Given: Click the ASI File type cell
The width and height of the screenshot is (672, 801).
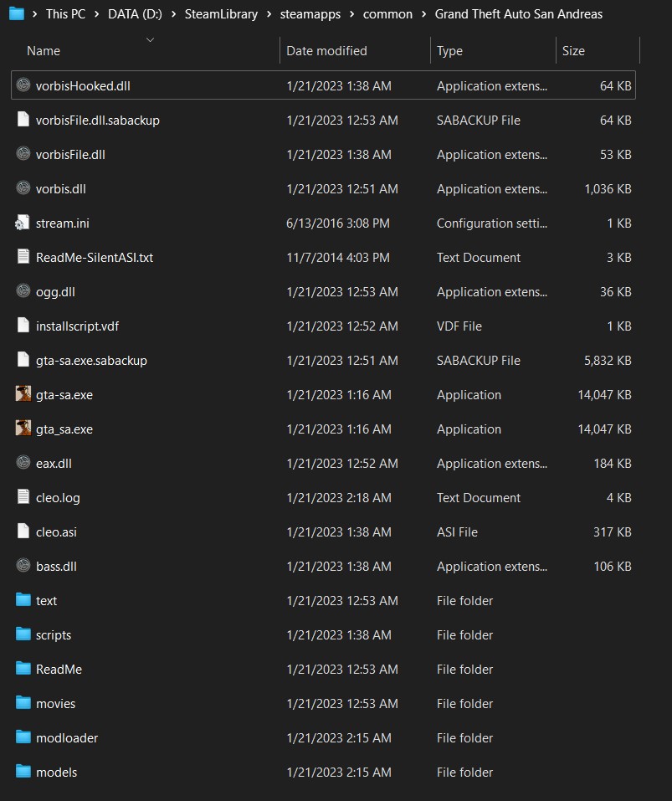Looking at the screenshot, I should pos(457,531).
